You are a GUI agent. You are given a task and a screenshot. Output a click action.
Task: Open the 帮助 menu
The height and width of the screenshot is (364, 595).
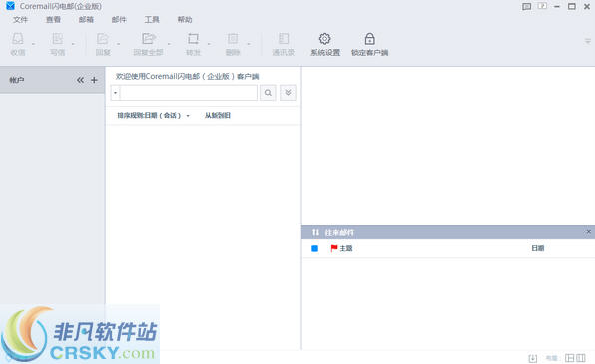tap(185, 19)
